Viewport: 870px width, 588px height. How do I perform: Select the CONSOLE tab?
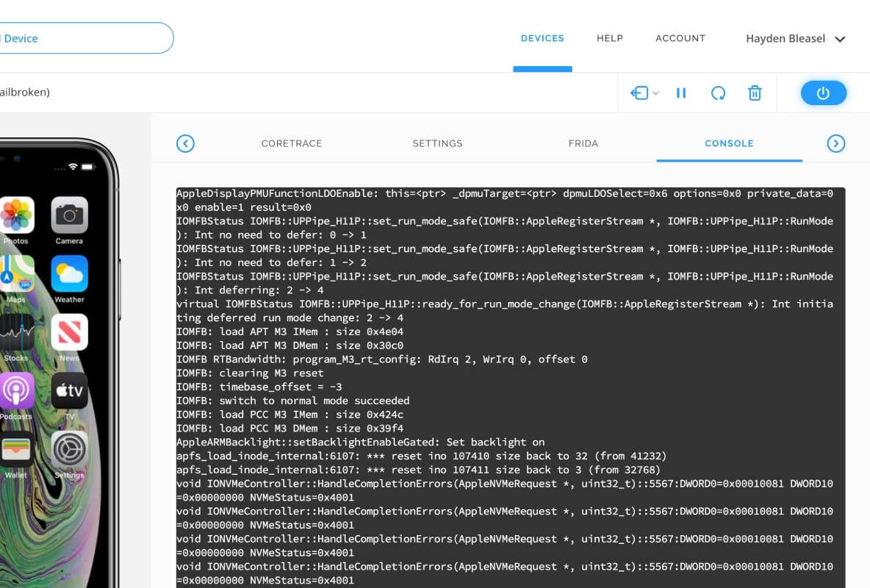pyautogui.click(x=729, y=143)
